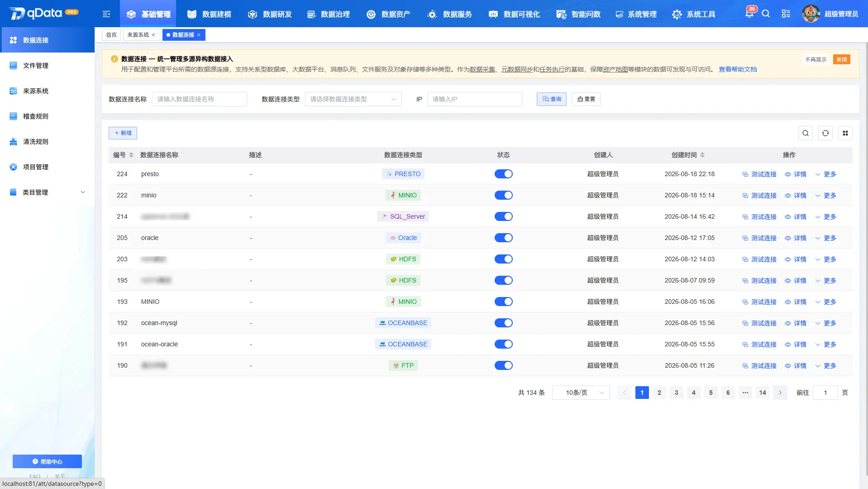The height and width of the screenshot is (489, 868).
Task: Open 更多 menu for oracle row
Action: click(825, 238)
